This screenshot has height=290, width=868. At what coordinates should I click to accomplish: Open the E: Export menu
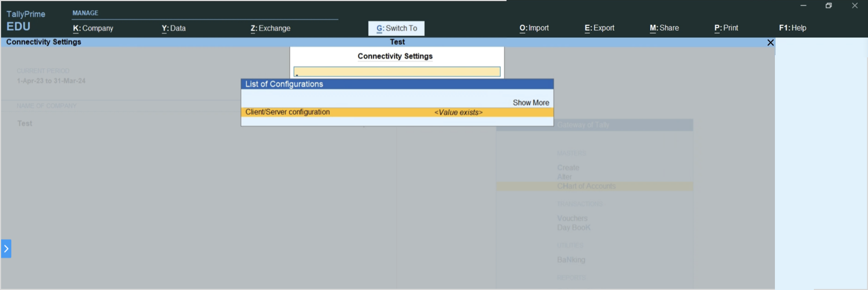point(600,28)
